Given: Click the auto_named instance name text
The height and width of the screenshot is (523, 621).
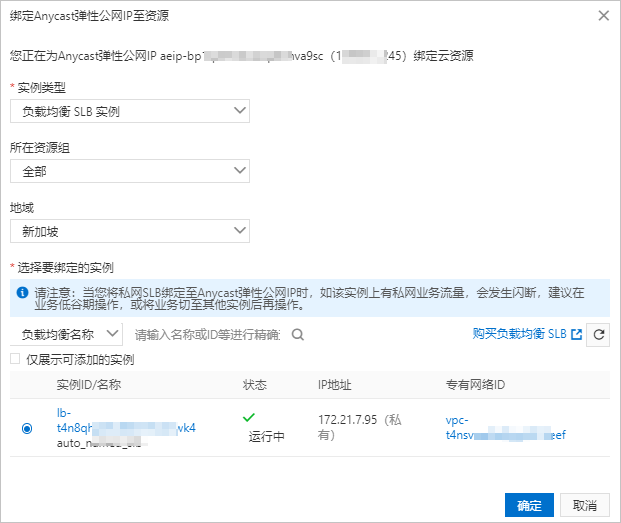Looking at the screenshot, I should [x=99, y=443].
